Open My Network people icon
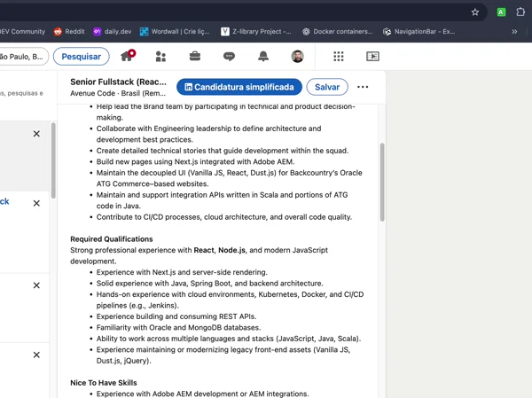 [160, 56]
